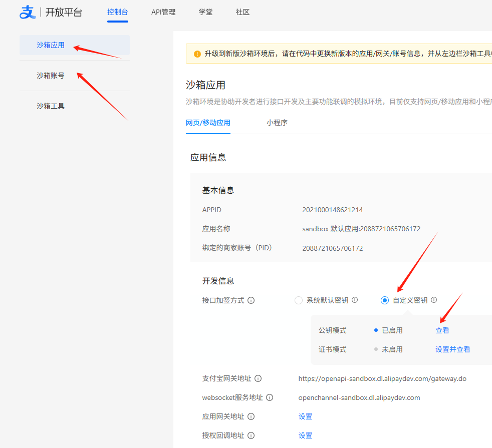Click info icon next to websocket服务地址
This screenshot has height=448, width=492.
pyautogui.click(x=270, y=397)
